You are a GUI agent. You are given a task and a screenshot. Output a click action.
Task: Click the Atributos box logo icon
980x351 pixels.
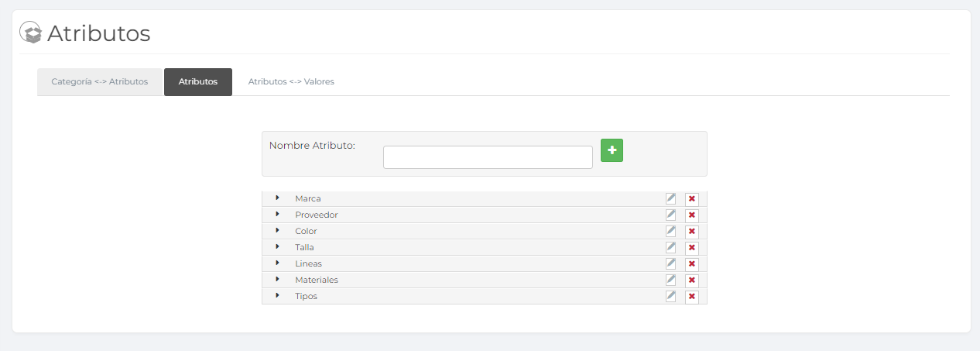pyautogui.click(x=30, y=33)
